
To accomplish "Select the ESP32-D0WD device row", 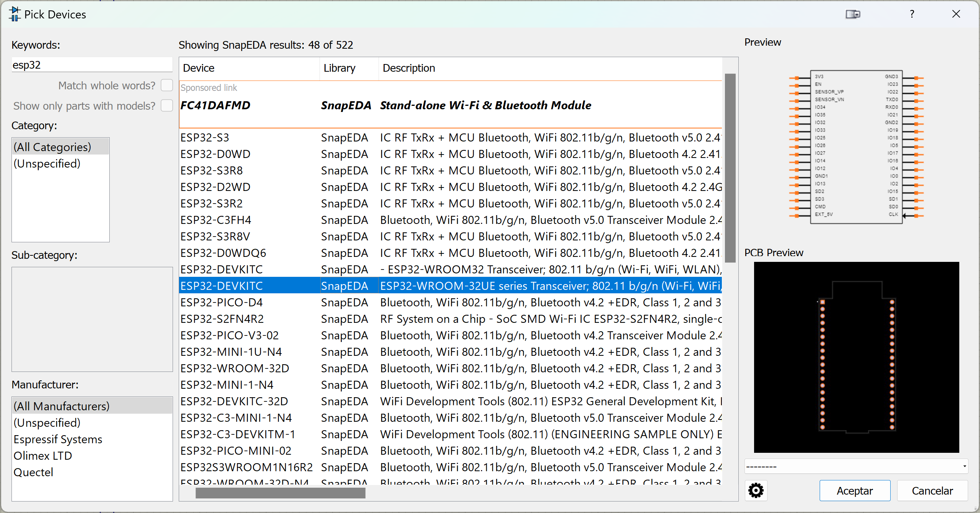I will (x=450, y=154).
